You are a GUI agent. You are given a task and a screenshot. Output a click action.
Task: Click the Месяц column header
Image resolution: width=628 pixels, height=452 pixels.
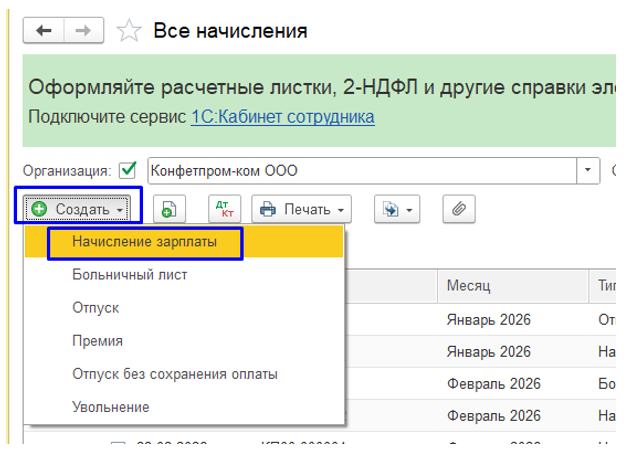pos(513,286)
